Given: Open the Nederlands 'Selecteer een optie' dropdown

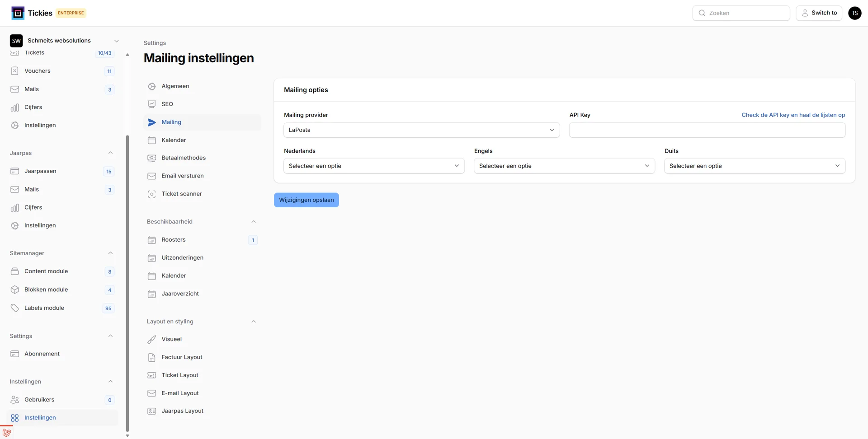Looking at the screenshot, I should click(x=373, y=166).
